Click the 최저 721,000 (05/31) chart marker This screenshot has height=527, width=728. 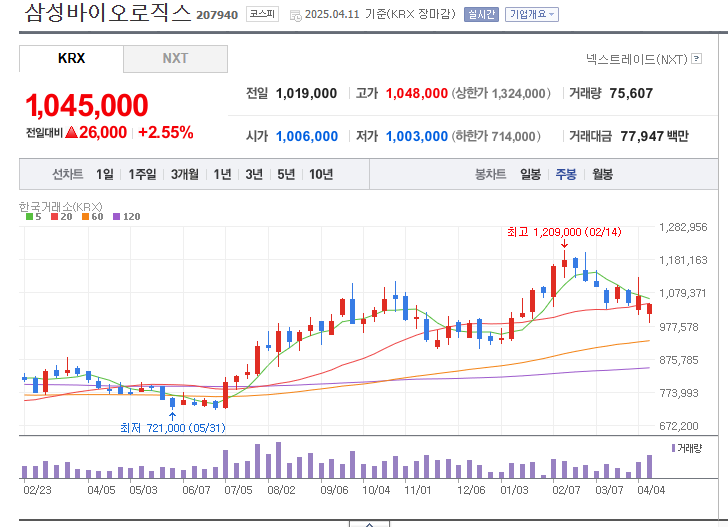(x=173, y=428)
